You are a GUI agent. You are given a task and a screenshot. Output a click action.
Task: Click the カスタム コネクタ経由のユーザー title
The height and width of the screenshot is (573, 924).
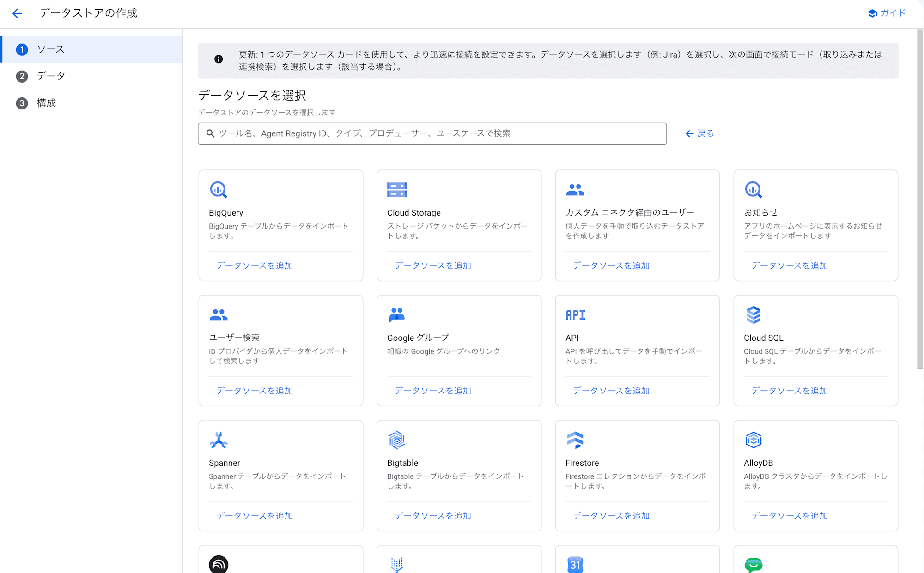[x=630, y=212]
